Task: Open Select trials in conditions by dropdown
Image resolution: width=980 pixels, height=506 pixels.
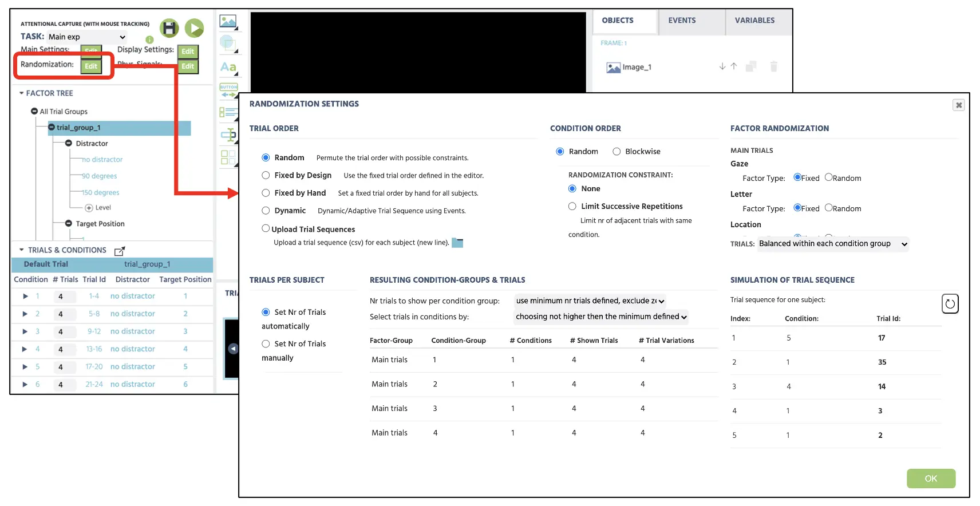Action: 601,317
